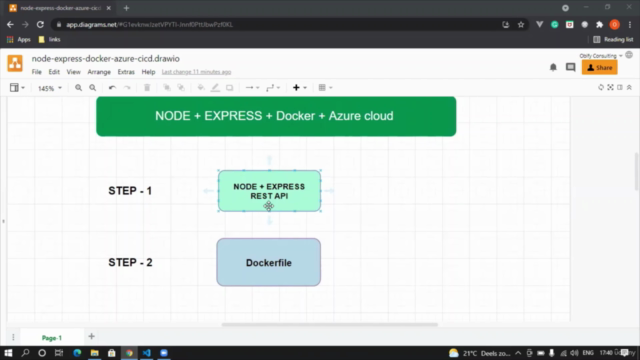Open Apps bookmarks shortcut
The image size is (640, 360).
point(19,40)
